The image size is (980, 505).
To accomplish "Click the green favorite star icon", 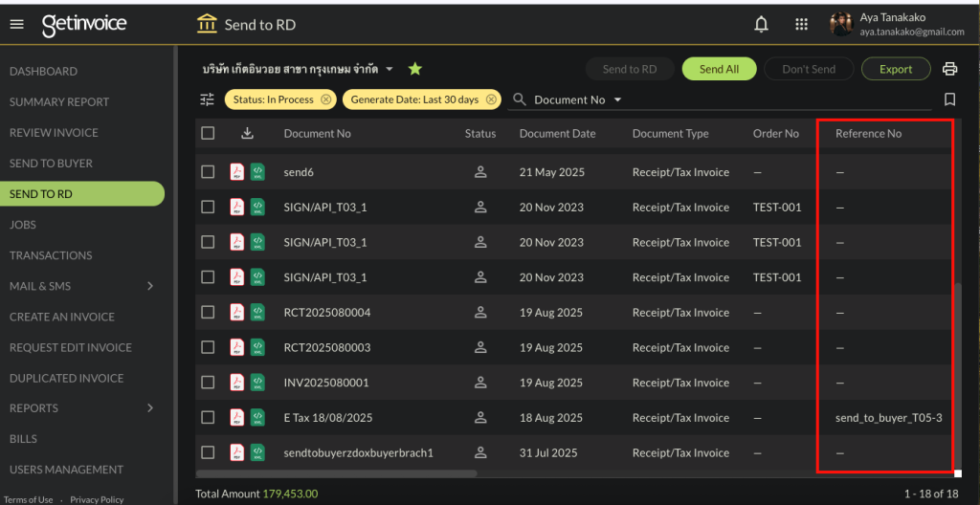I will tap(415, 69).
